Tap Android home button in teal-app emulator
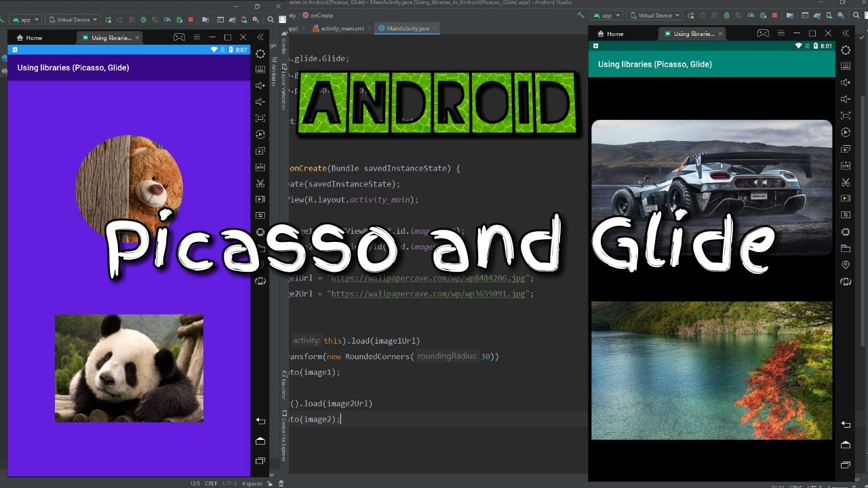 pyautogui.click(x=846, y=445)
